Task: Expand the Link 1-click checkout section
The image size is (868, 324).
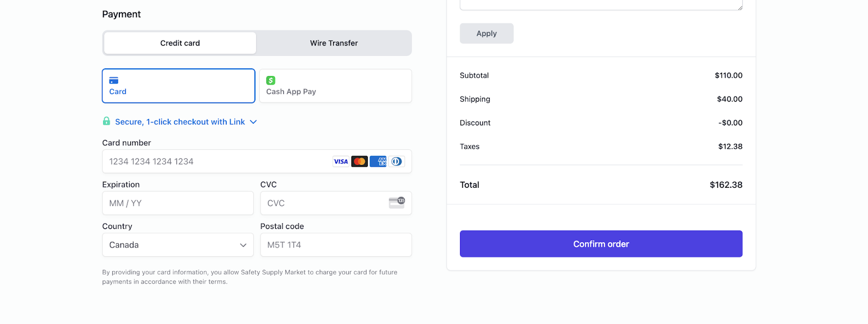Action: pos(180,122)
